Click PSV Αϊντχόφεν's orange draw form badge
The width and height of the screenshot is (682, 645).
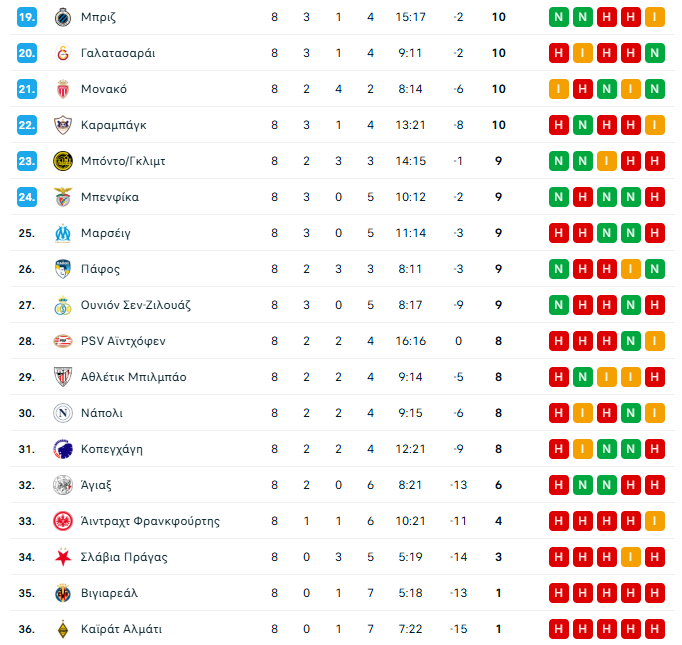click(x=654, y=341)
